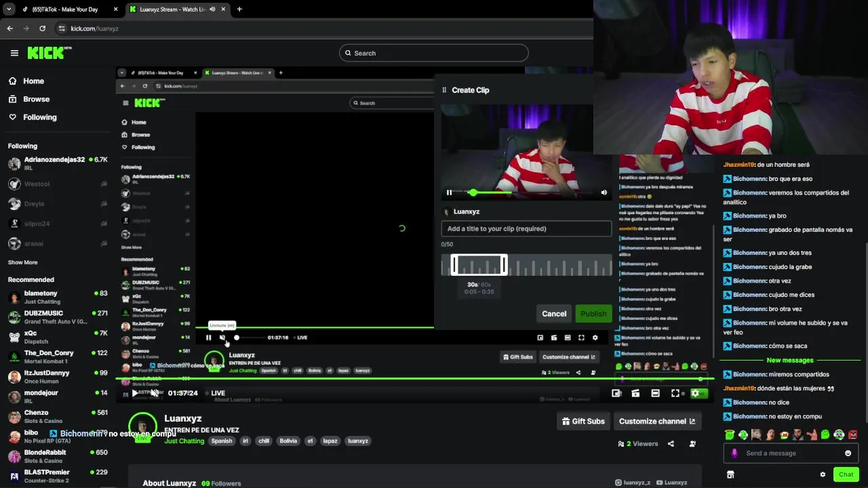Open Customize channel

pyautogui.click(x=657, y=422)
